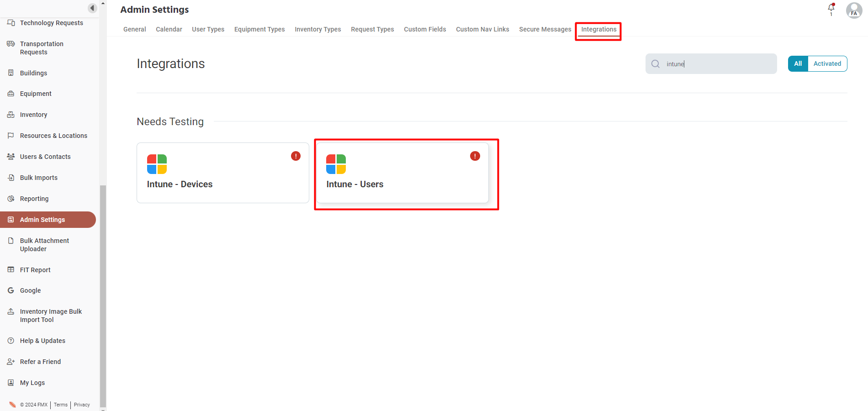Open the Custom Fields tab
Screen dimensions: 868x411
[424, 29]
